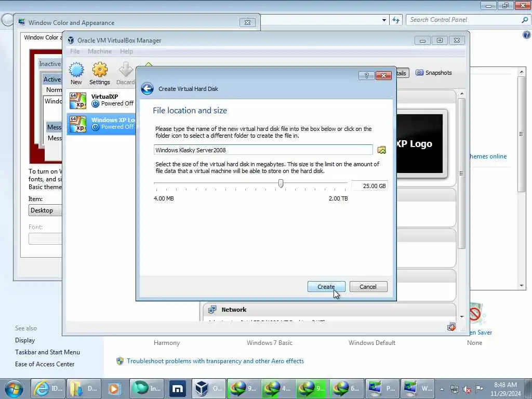The height and width of the screenshot is (399, 532).
Task: Switch to the VirtualBox taskbar button
Action: pos(209,389)
